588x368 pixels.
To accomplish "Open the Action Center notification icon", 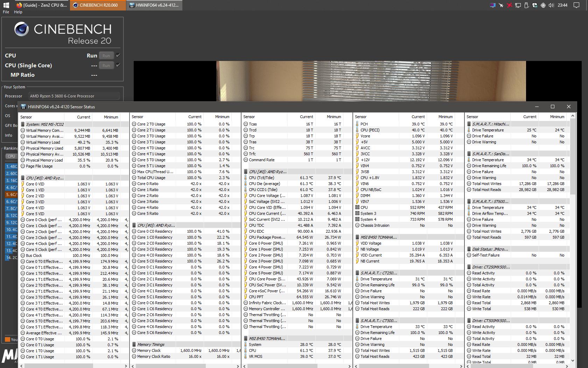I will 576,5.
